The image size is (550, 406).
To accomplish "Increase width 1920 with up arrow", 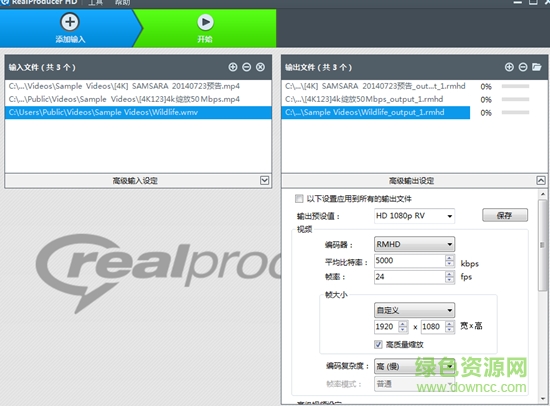I will point(403,324).
